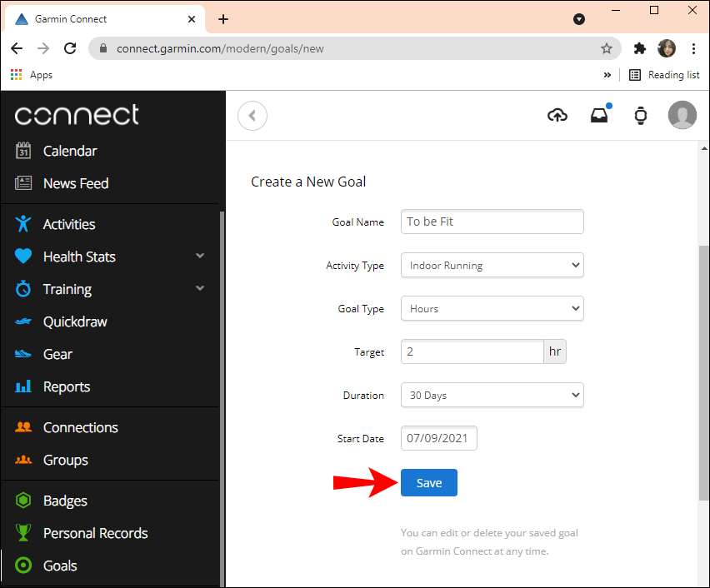Viewport: 710px width, 588px height.
Task: Open Calendar in the sidebar
Action: click(70, 151)
